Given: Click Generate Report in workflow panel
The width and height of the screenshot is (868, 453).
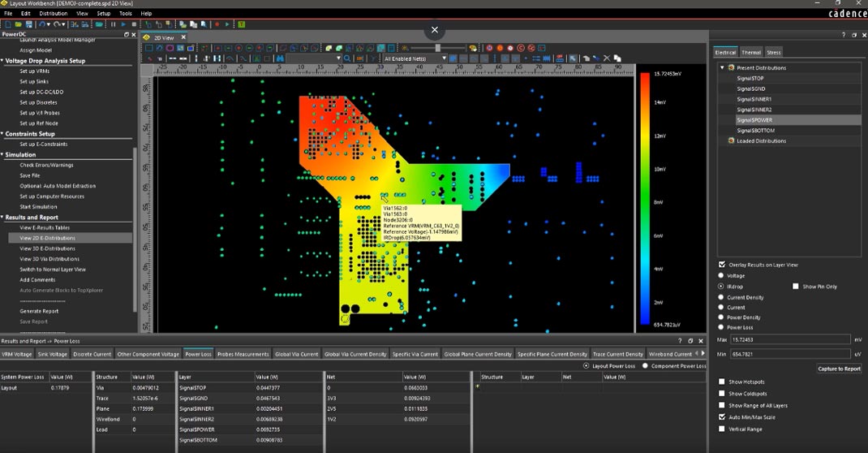Looking at the screenshot, I should (39, 311).
